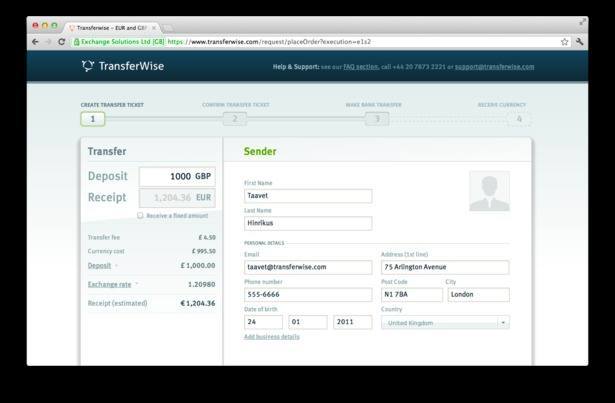
Task: Reload the page with the refresh icon
Action: pyautogui.click(x=61, y=42)
